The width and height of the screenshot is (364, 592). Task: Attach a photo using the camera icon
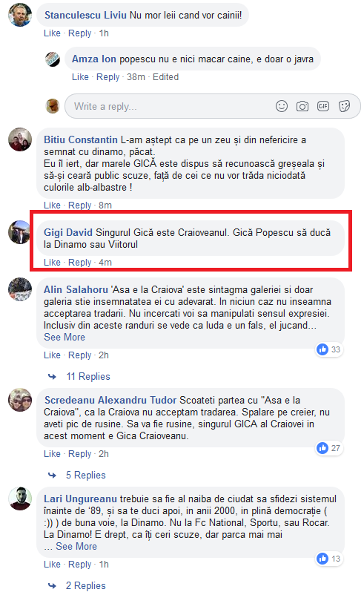coord(302,106)
